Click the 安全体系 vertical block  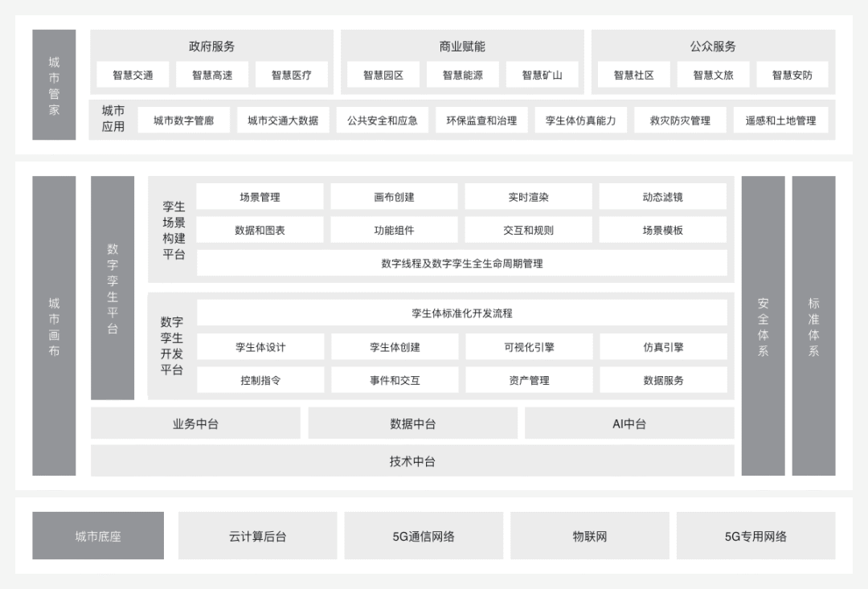coord(763,326)
